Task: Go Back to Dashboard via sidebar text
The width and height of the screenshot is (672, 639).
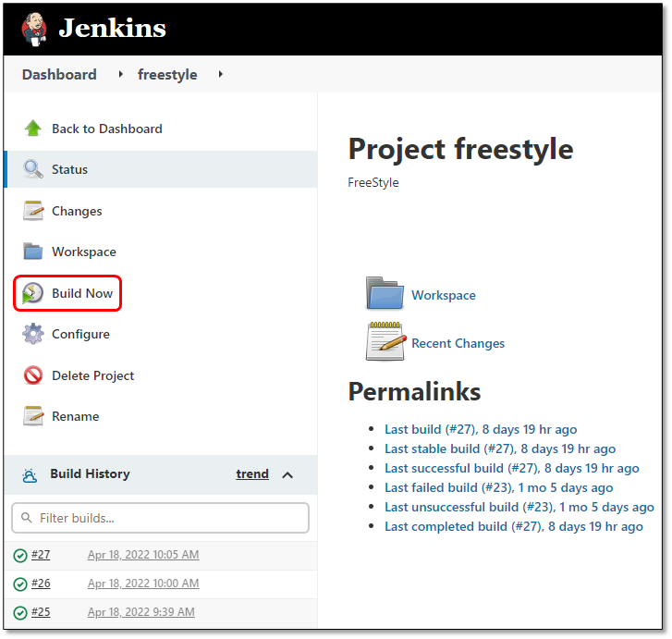Action: (x=107, y=129)
